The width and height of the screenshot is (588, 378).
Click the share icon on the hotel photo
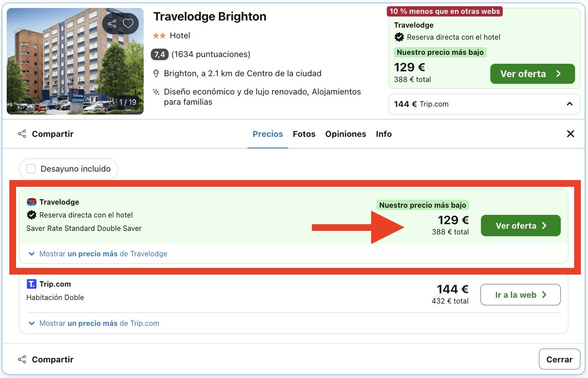pos(112,24)
